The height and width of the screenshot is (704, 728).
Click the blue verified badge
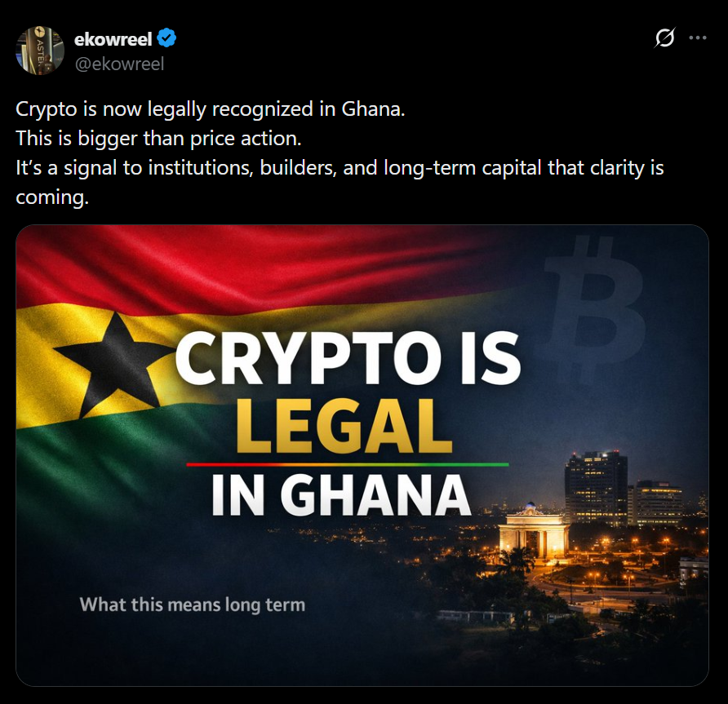pos(167,38)
